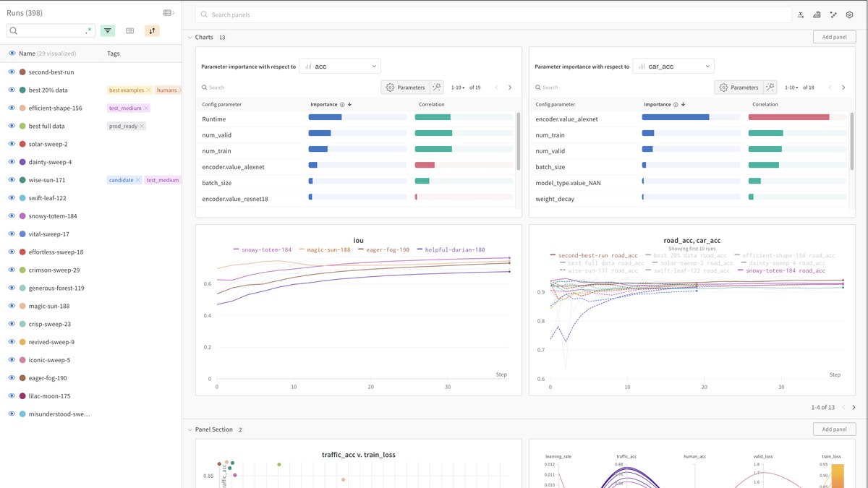Go to next charts page beside 1-4 of 13
Viewport: 868px width, 488px height.
[x=854, y=408]
